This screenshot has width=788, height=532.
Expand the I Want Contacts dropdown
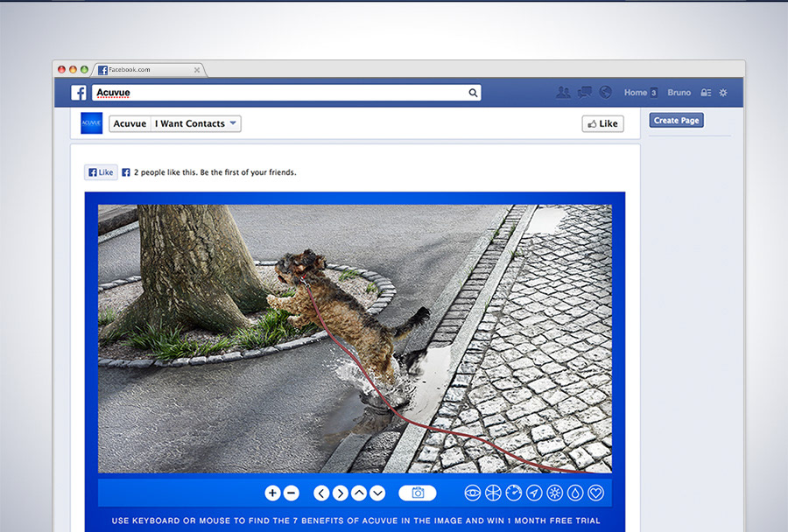click(x=196, y=123)
